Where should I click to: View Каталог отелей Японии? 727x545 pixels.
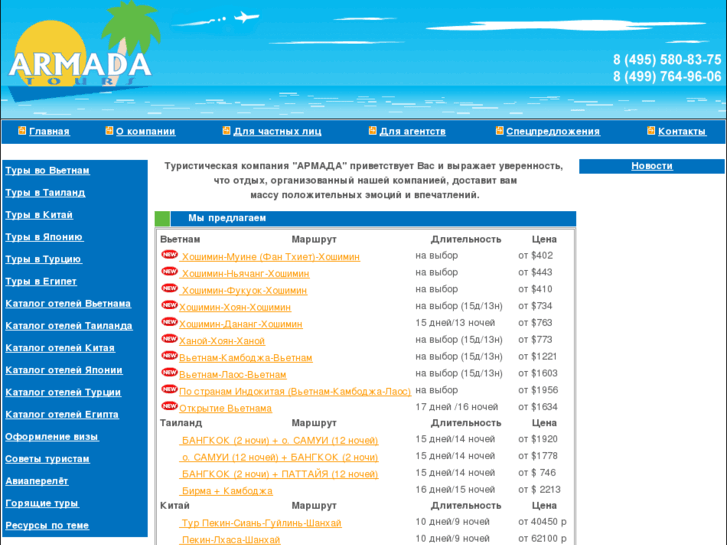click(x=64, y=370)
